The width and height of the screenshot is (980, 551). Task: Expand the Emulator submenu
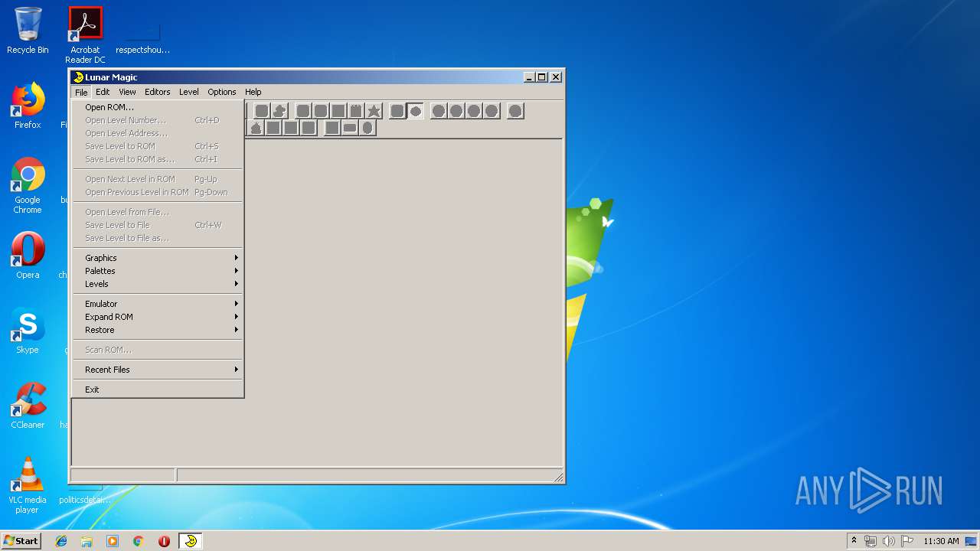158,304
